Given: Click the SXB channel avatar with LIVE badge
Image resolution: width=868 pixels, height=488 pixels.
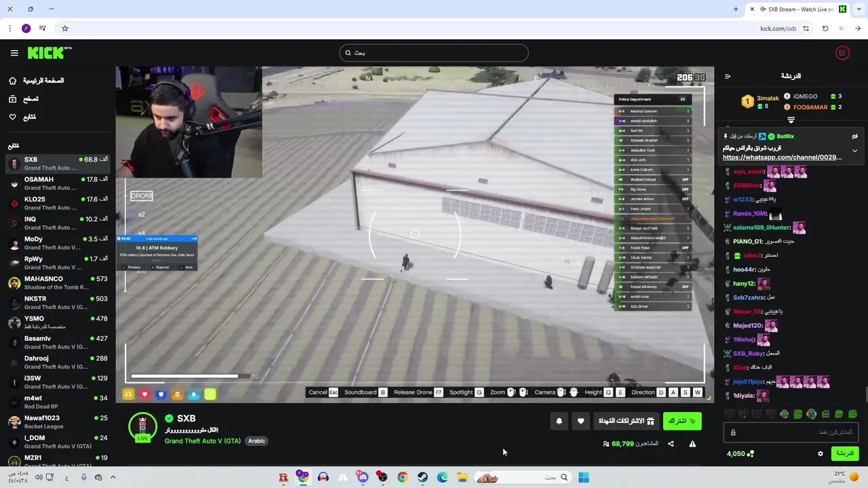Looking at the screenshot, I should (142, 428).
